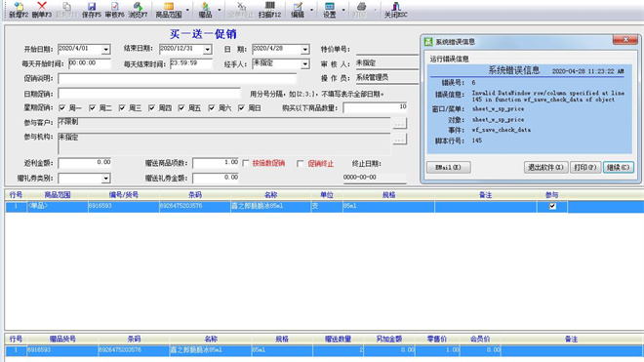Image resolution: width=644 pixels, height=362 pixels.
Task: Click the EMail(E) button in the error dialog
Action: pos(449,167)
